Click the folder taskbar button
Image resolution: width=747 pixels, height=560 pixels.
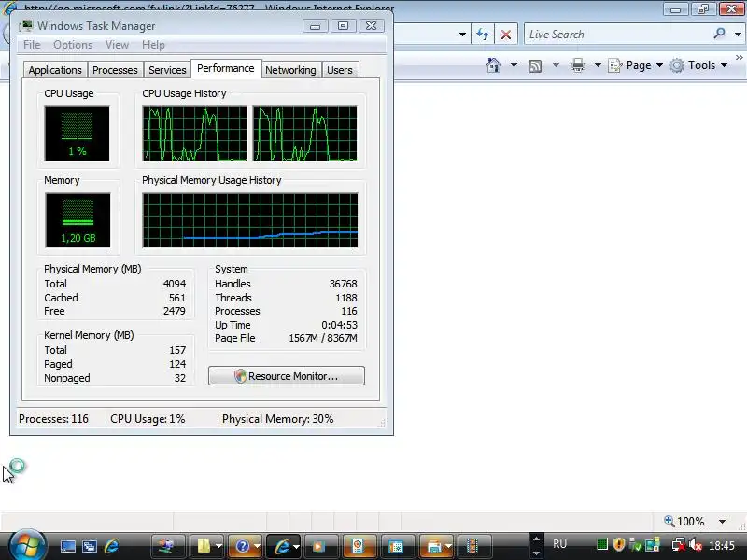click(207, 546)
